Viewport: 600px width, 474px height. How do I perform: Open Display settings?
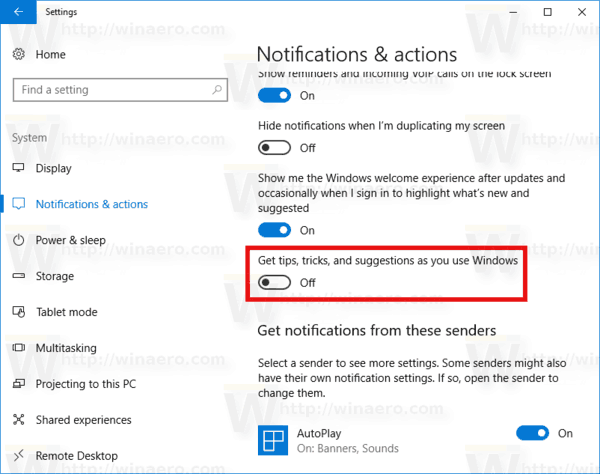click(x=54, y=168)
